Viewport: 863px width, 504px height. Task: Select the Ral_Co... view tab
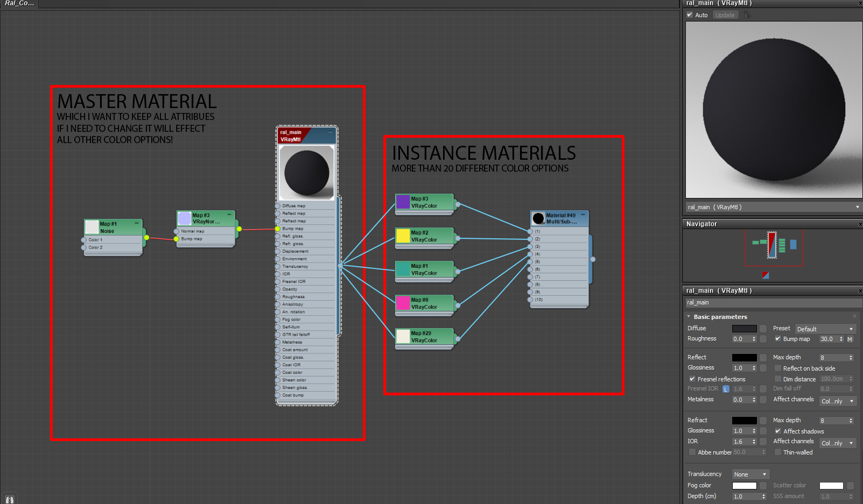click(x=19, y=4)
